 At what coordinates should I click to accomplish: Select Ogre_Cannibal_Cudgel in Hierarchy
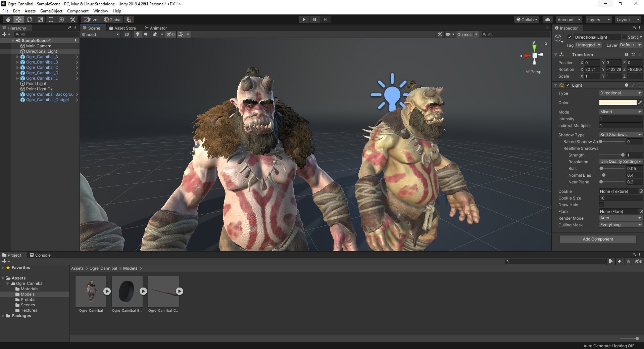[x=47, y=100]
